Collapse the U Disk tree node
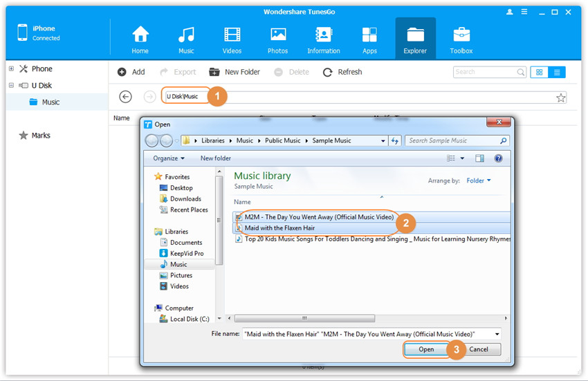Screen dimensions: 588x381 11,86
